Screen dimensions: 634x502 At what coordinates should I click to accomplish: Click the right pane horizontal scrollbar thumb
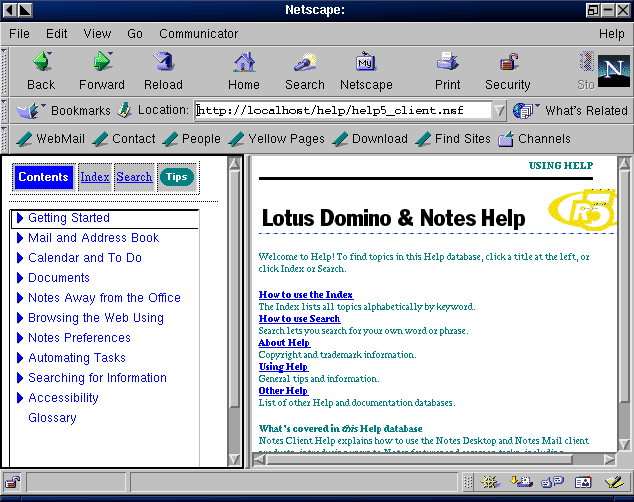pyautogui.click(x=420, y=459)
